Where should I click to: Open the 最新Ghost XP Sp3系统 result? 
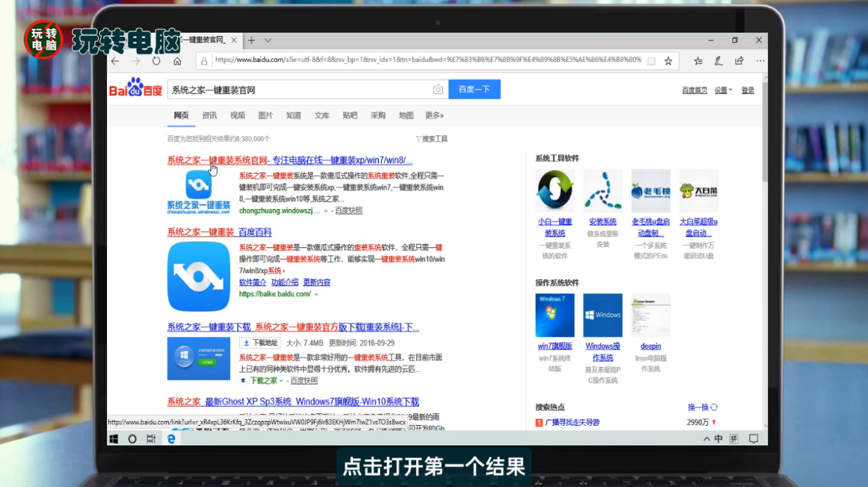[293, 402]
